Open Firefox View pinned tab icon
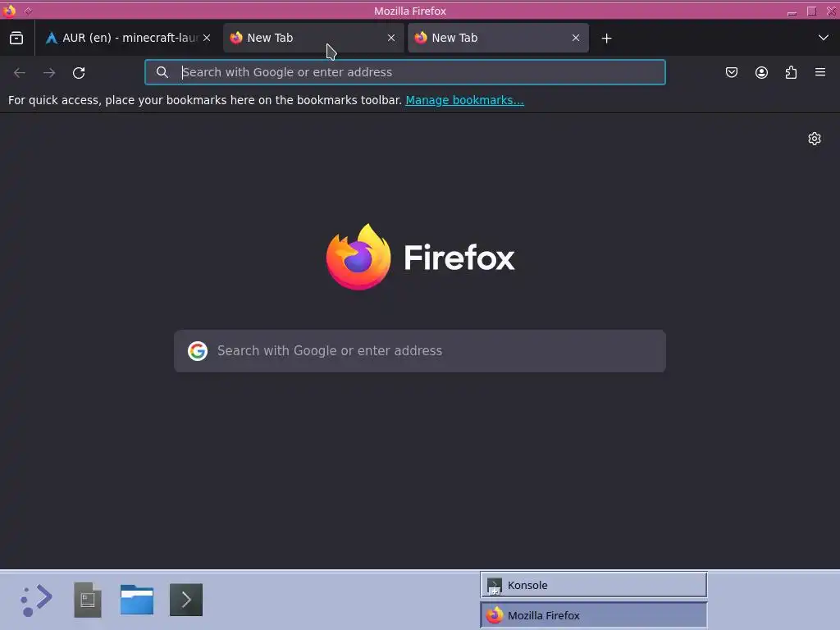The image size is (840, 630). (x=16, y=38)
